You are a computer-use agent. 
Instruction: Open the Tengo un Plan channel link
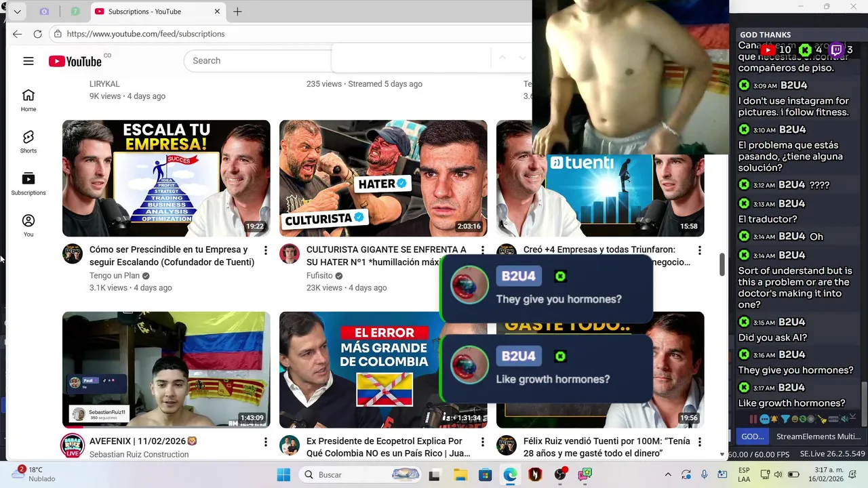[x=115, y=276]
